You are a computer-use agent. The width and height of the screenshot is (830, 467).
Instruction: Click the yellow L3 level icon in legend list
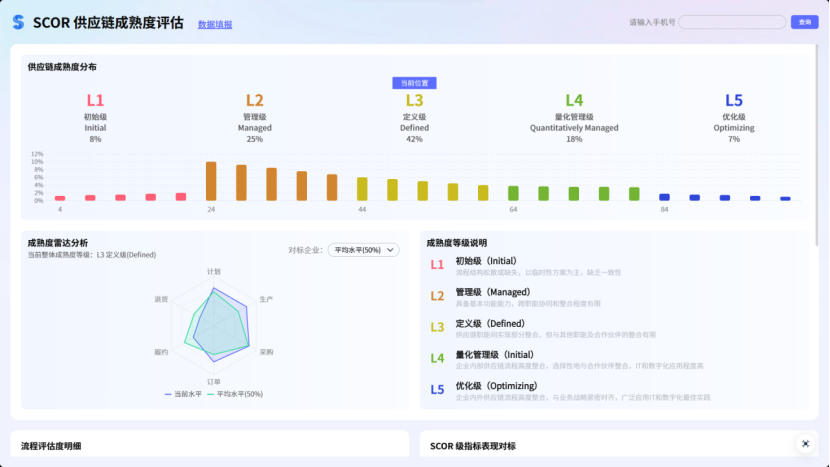[437, 327]
